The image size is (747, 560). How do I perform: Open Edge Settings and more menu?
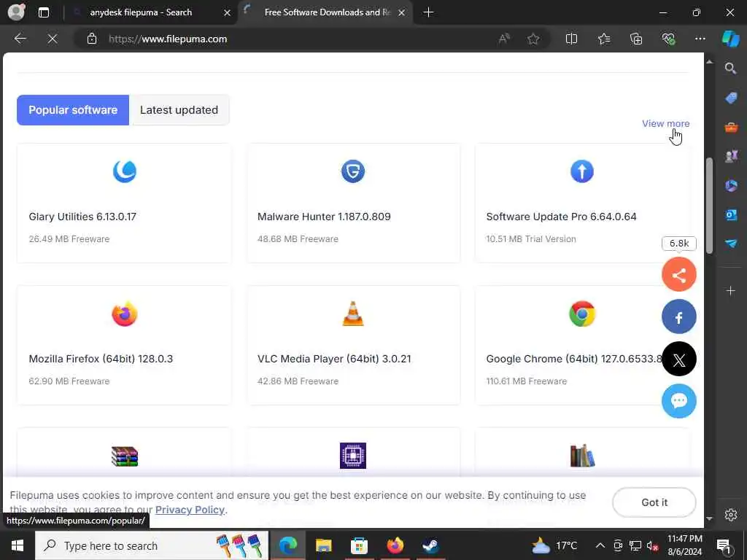pyautogui.click(x=700, y=39)
